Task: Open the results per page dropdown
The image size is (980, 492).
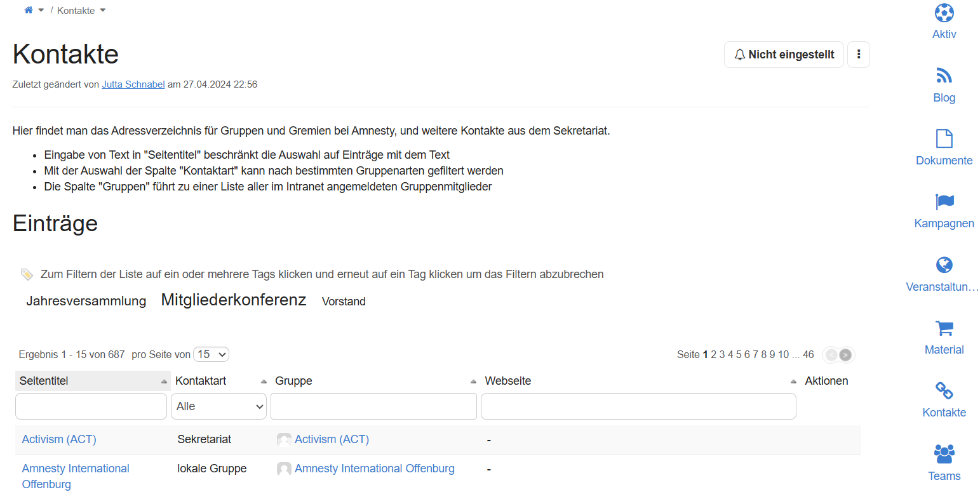Action: pyautogui.click(x=211, y=354)
